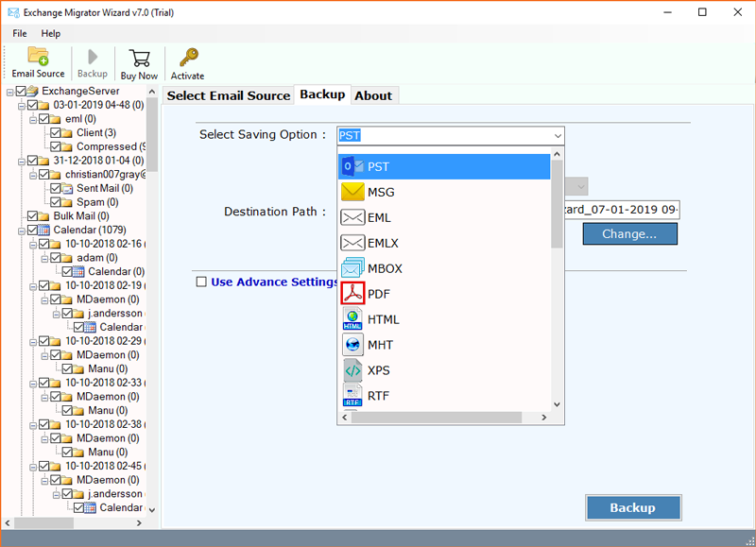Click the blue Backup button
Viewport: 756px width, 547px height.
click(632, 507)
